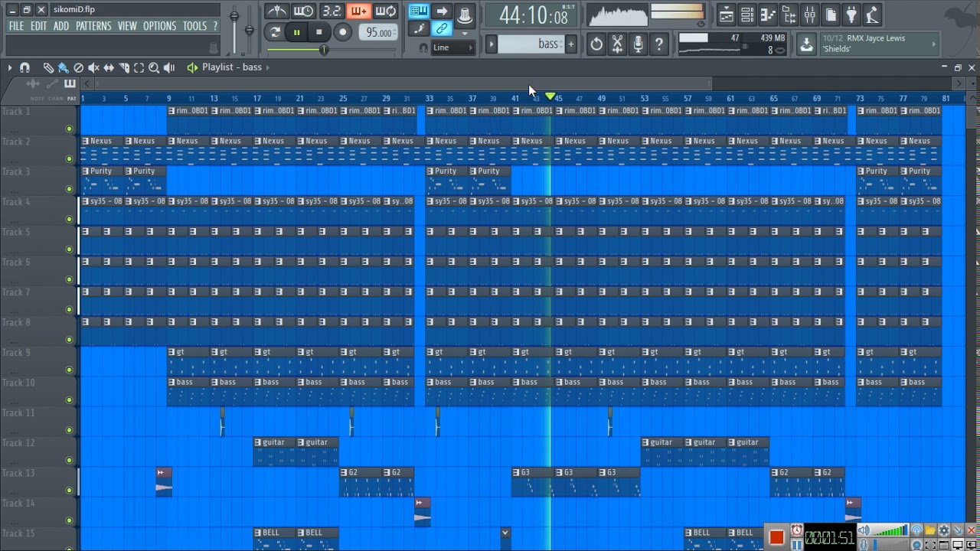This screenshot has width=980, height=551.
Task: Select the Slice tool in playlist toolbar
Action: coord(124,67)
